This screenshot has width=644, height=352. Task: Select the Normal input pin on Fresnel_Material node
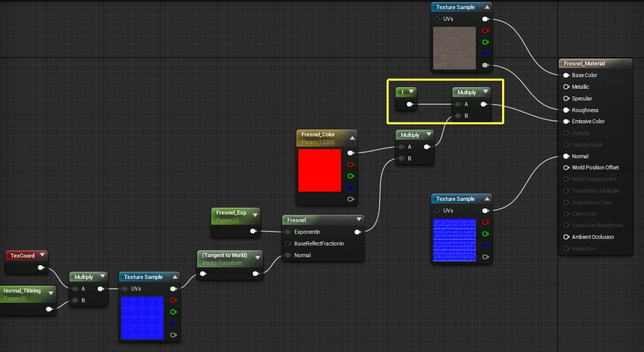[x=566, y=156]
